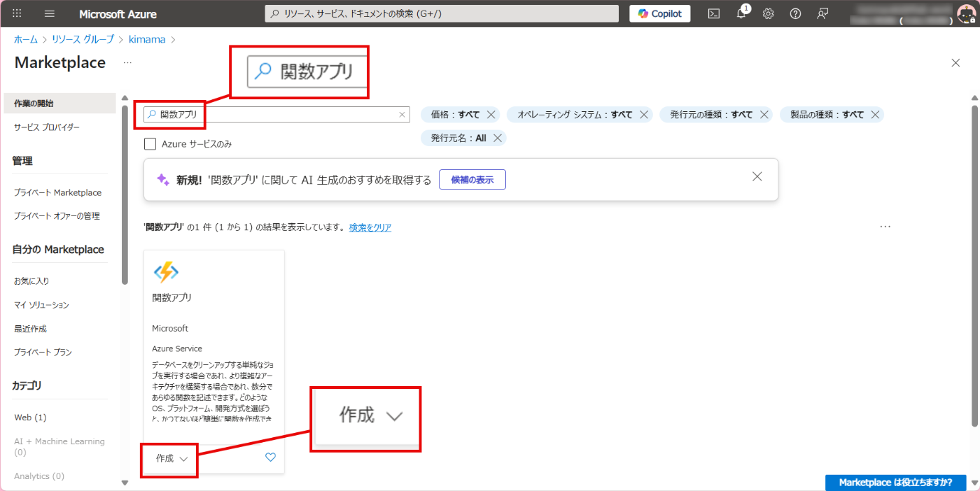This screenshot has width=980, height=491.
Task: Select Analytics (0) category
Action: 39,476
